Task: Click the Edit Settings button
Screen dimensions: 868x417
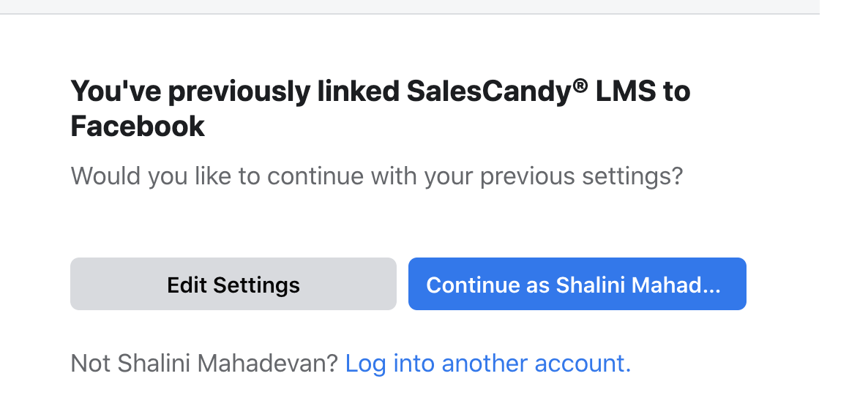Action: [233, 284]
